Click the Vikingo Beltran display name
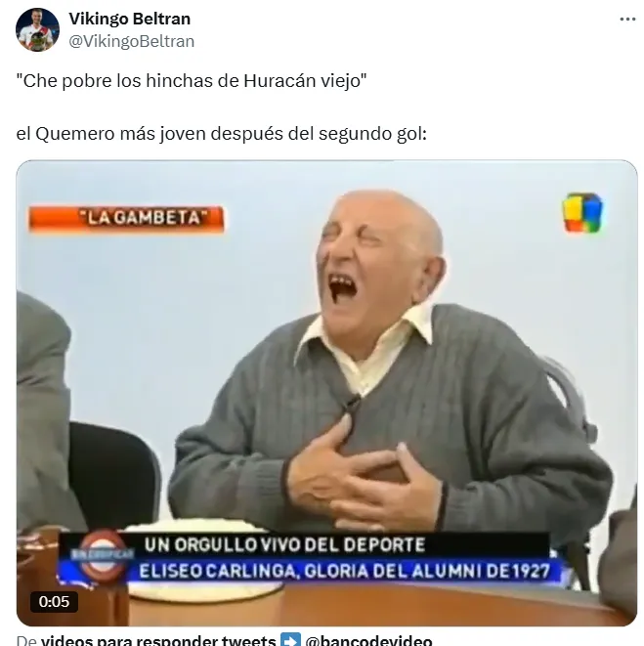This screenshot has height=646, width=644. click(129, 19)
